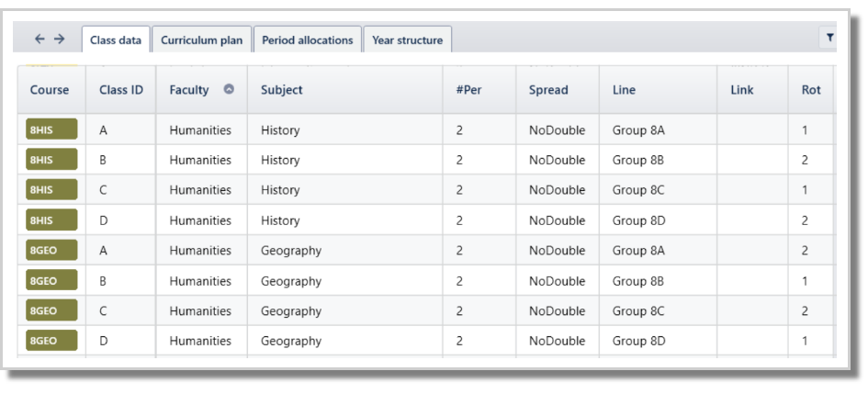Click NoDouble in the Geography Group 8B row

point(557,281)
